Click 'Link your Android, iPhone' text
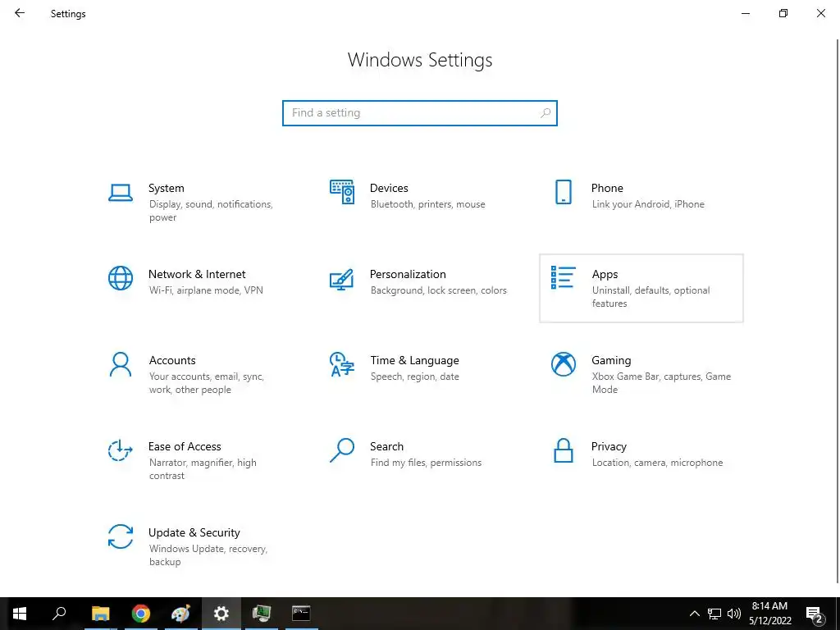 [x=648, y=204]
